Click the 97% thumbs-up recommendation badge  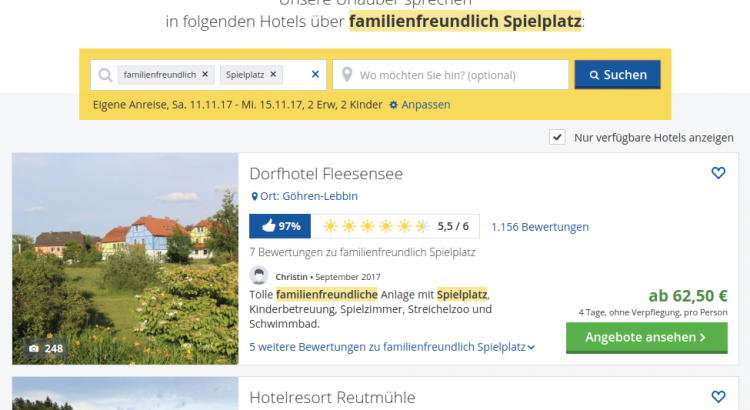click(280, 226)
